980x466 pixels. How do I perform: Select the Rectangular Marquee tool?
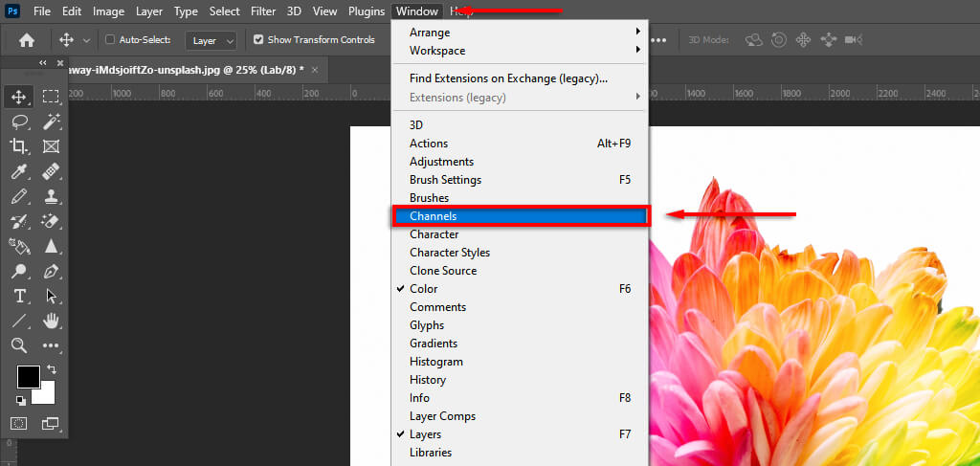click(52, 97)
